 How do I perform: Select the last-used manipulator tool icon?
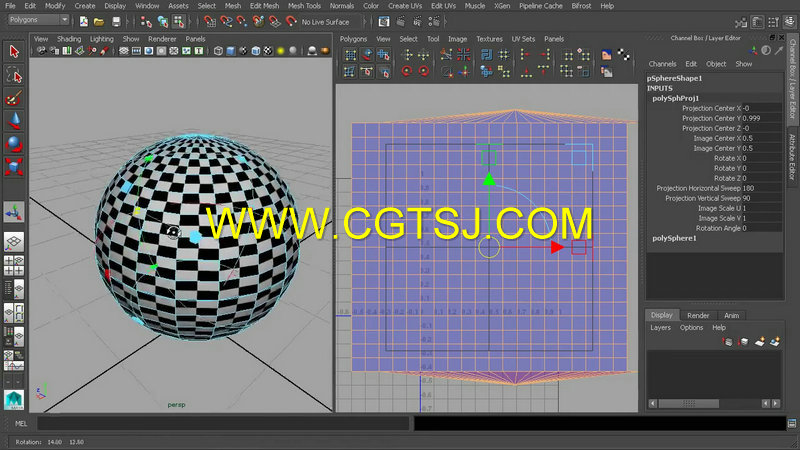point(14,212)
